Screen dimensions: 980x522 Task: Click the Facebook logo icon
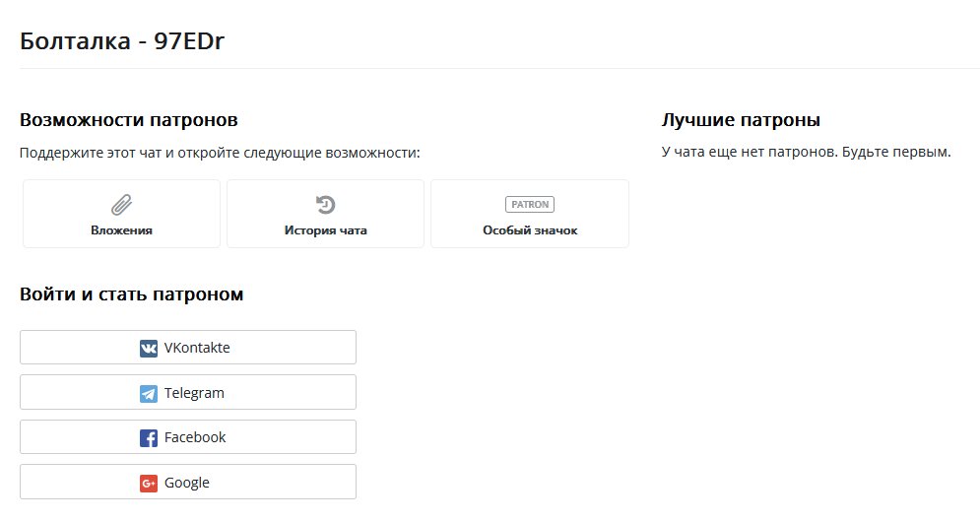(148, 437)
